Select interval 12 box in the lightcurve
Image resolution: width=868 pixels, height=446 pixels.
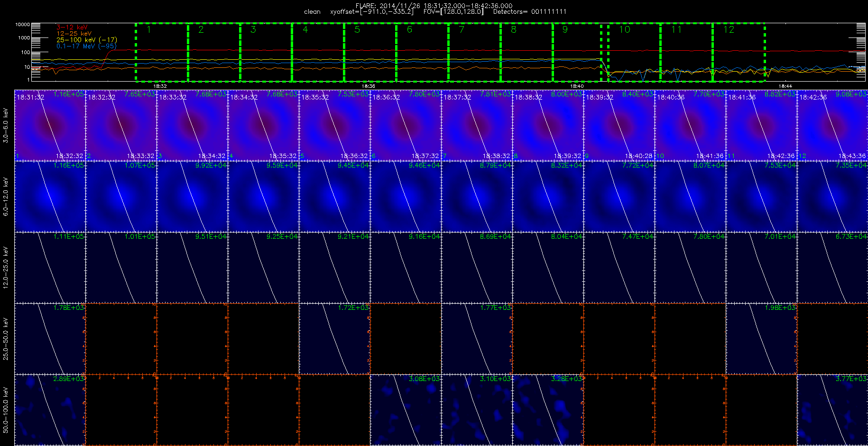click(739, 52)
